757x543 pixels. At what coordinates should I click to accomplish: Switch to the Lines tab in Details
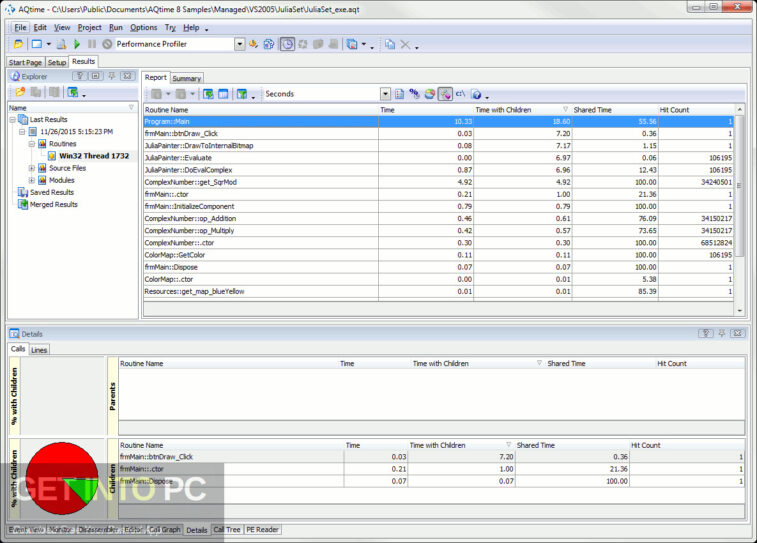coord(39,350)
